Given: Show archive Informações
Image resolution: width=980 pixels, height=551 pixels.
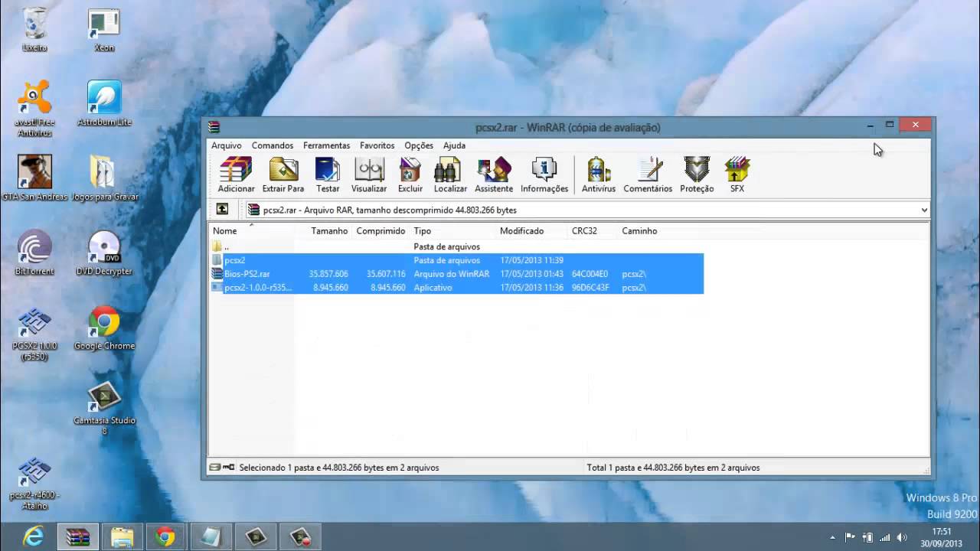Looking at the screenshot, I should click(x=544, y=175).
